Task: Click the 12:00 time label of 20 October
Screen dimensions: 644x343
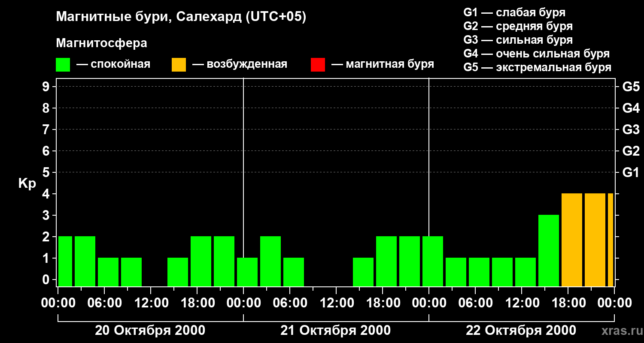Action: click(151, 303)
